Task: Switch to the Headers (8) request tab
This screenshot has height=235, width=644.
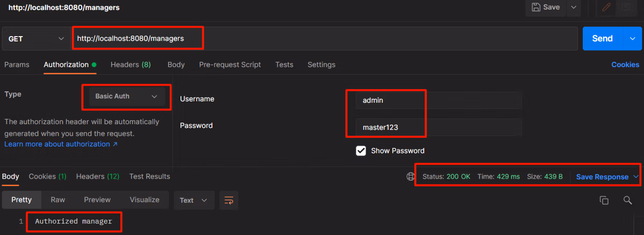Action: [x=130, y=65]
